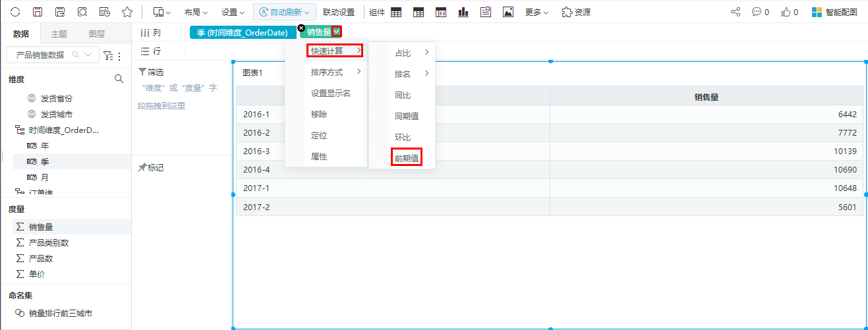Screen dimensions: 868x330
Task: Click the save-as icon with pencil
Action: pyautogui.click(x=60, y=12)
